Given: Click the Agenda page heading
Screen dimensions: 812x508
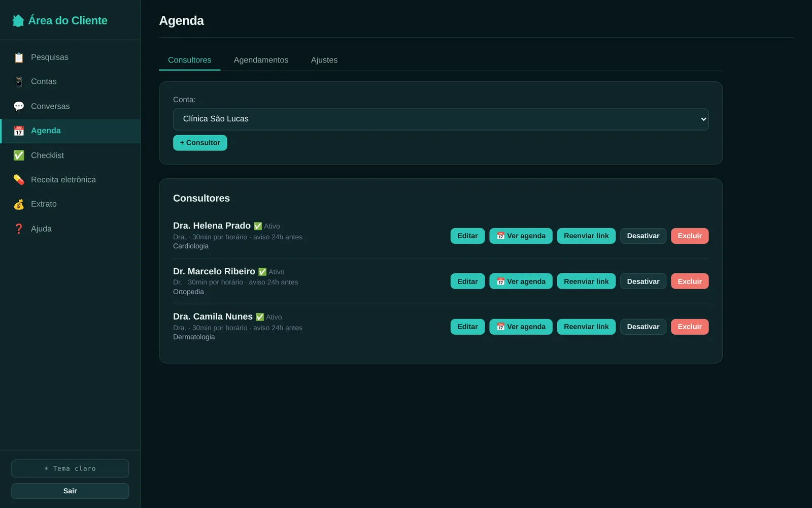Looking at the screenshot, I should pos(182,21).
